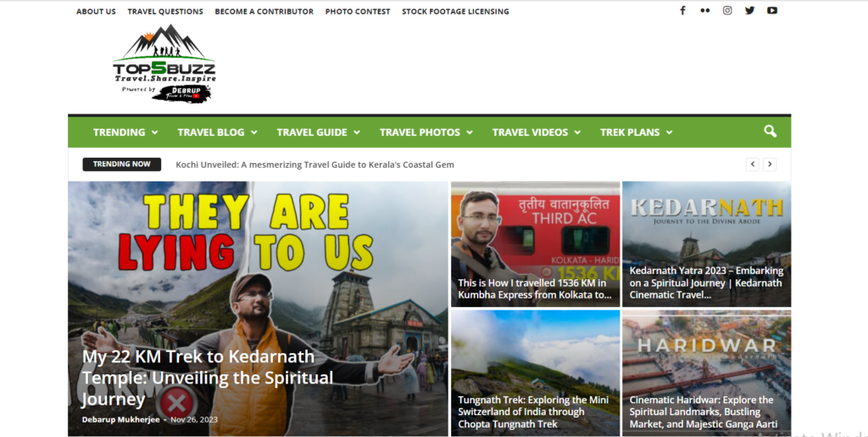Click the Twitter bird icon
Screen dimensions: 868x437
(x=749, y=11)
